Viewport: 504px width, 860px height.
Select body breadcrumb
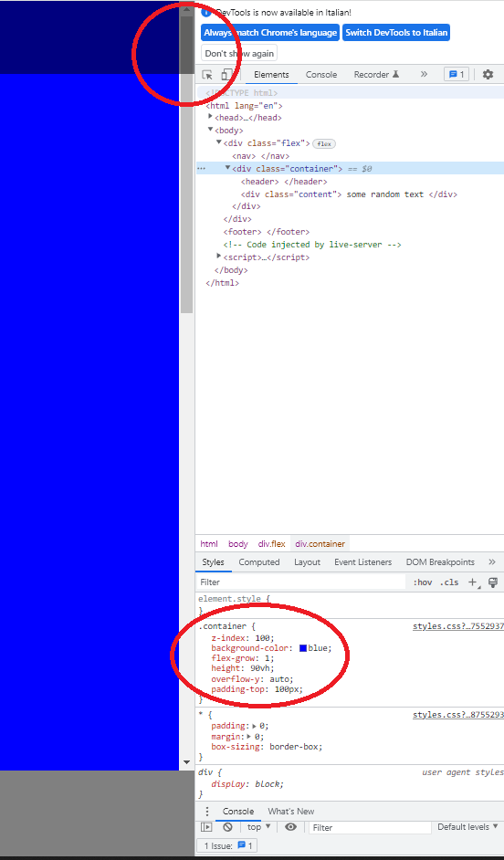tap(238, 544)
